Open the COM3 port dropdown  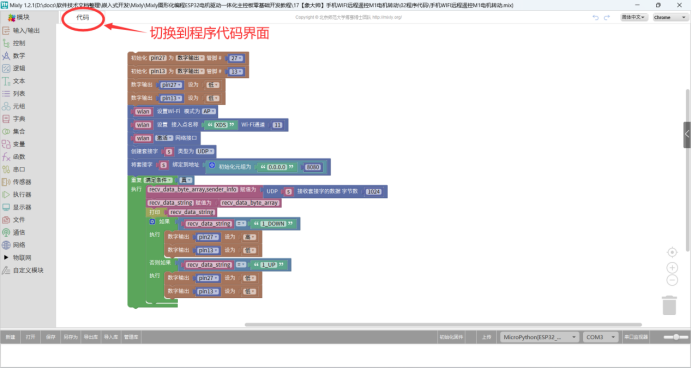point(600,337)
